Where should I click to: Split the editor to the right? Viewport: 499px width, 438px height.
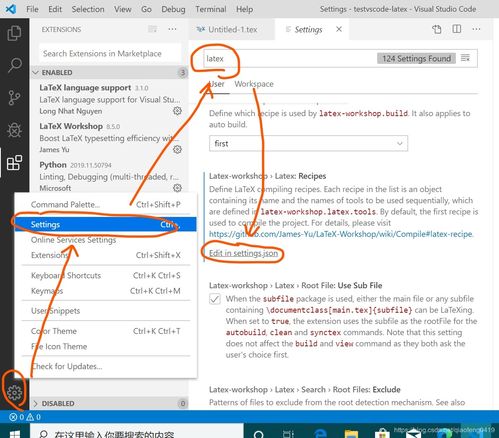click(457, 29)
